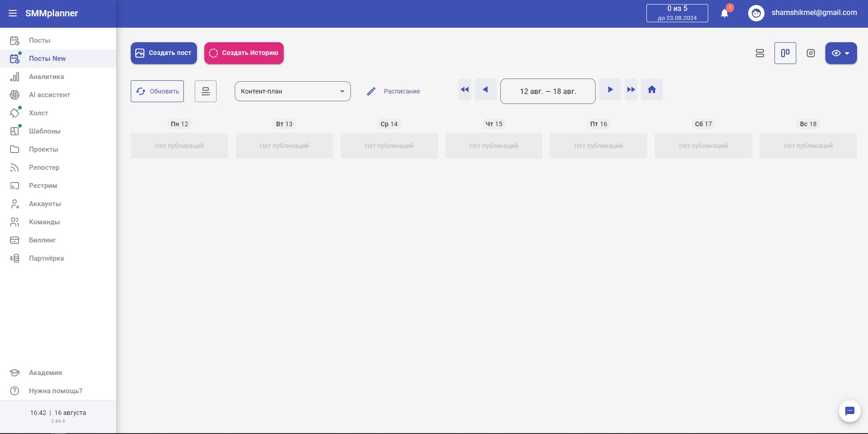This screenshot has height=434, width=868.
Task: Click the Проекты folder icon
Action: [x=15, y=149]
